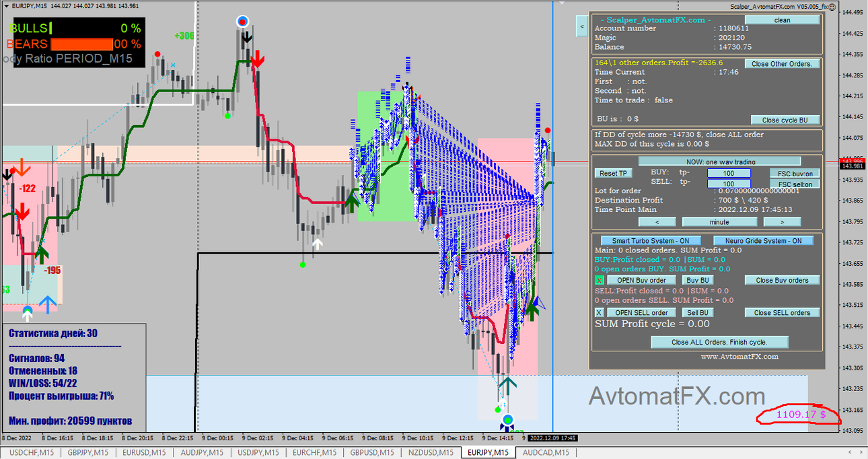Image resolution: width=868 pixels, height=459 pixels.
Task: Select the white up arrow above black line
Action: (x=317, y=244)
